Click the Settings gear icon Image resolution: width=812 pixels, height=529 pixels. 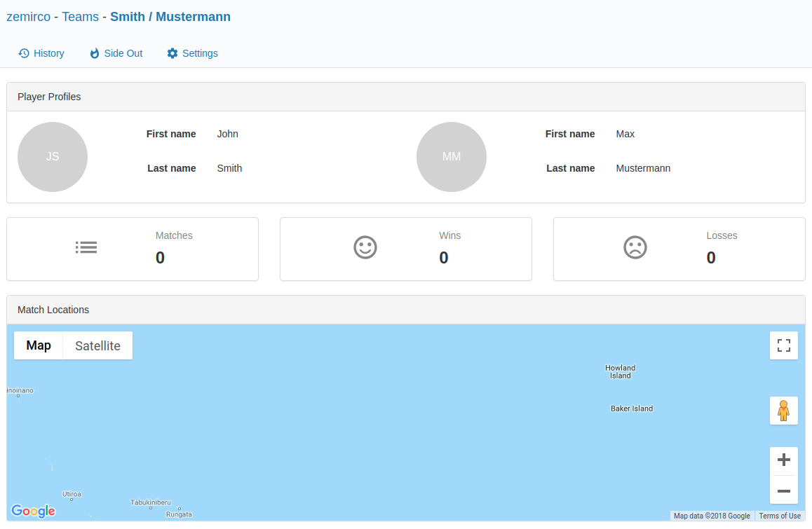172,53
